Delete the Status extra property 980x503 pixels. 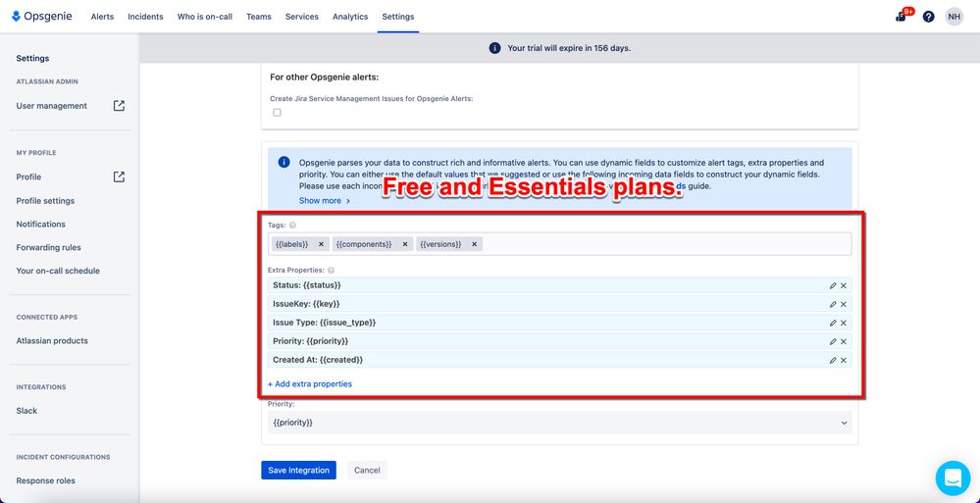(843, 285)
